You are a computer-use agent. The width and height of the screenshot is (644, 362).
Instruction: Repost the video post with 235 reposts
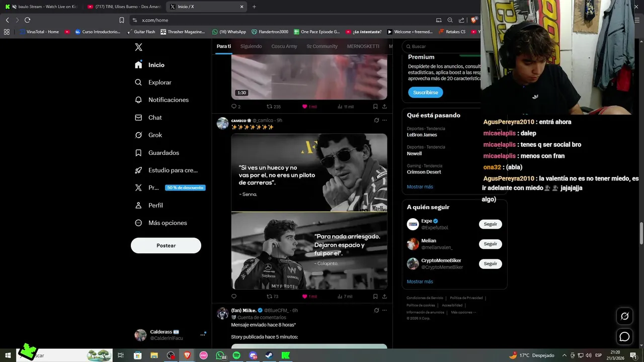click(x=273, y=107)
